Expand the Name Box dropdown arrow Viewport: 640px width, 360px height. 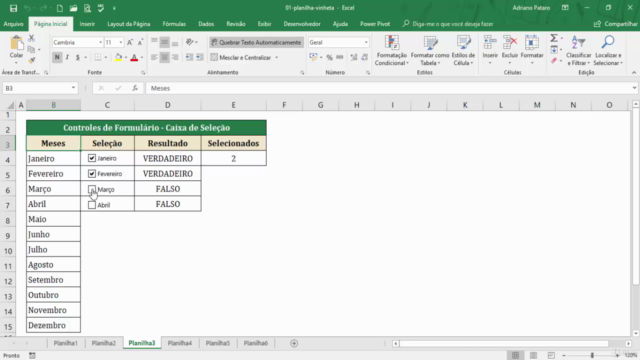(73, 88)
